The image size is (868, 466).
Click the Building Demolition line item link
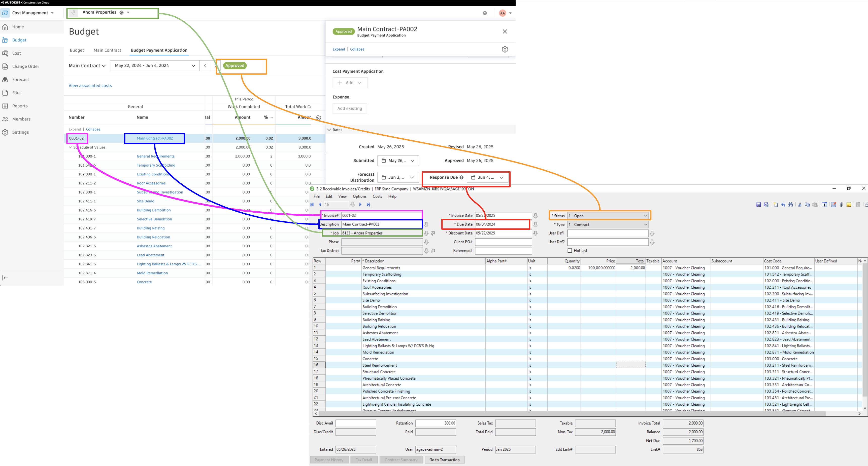(x=154, y=210)
